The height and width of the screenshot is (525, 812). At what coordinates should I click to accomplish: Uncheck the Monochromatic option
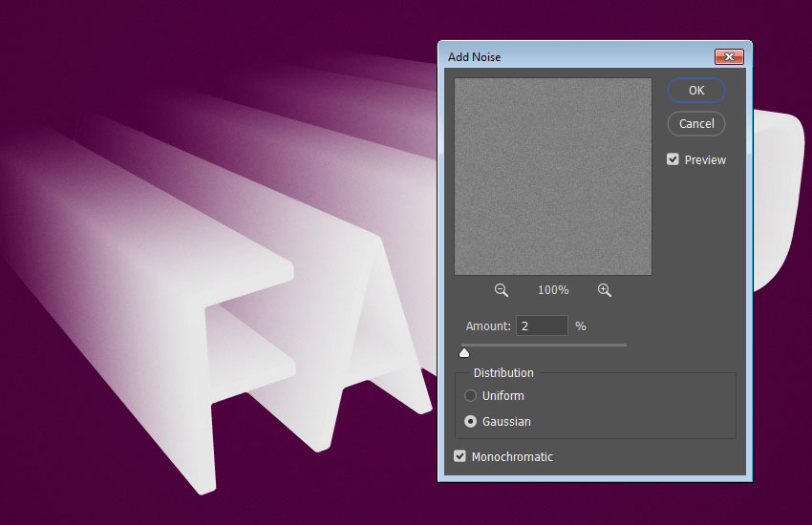(459, 456)
